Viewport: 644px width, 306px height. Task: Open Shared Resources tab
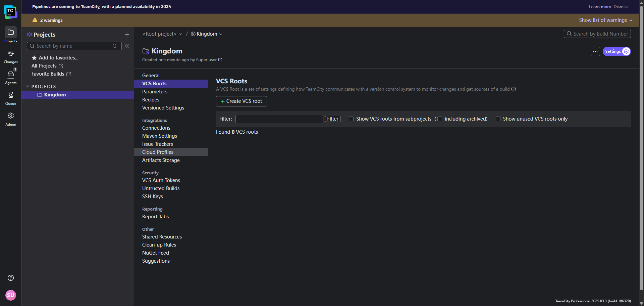[x=171, y=237]
